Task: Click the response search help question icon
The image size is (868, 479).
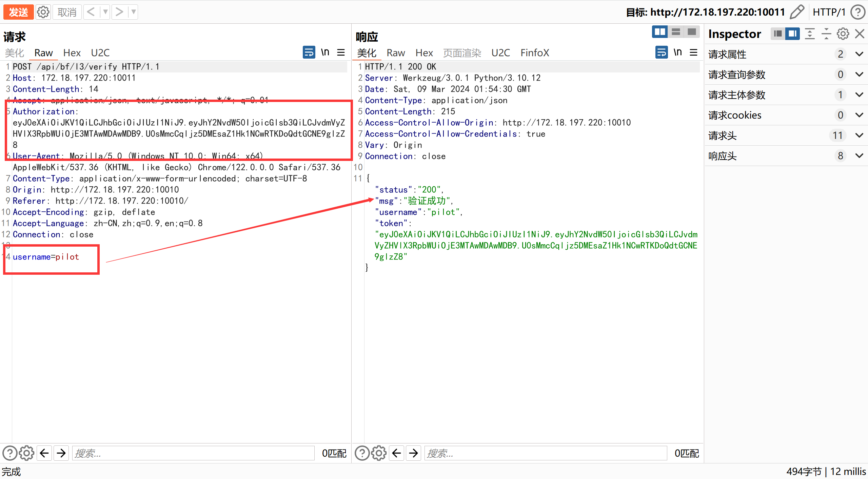Action: point(362,453)
